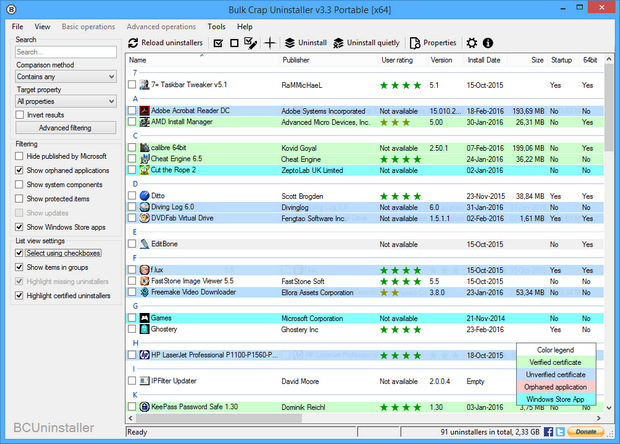The height and width of the screenshot is (444, 620).
Task: Open the Tools menu
Action: click(216, 25)
